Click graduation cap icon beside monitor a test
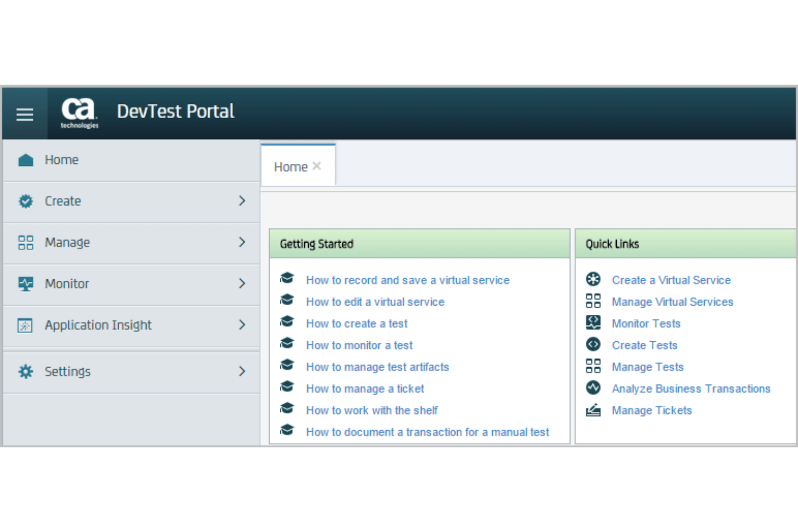This screenshot has height=532, width=798. 287,343
